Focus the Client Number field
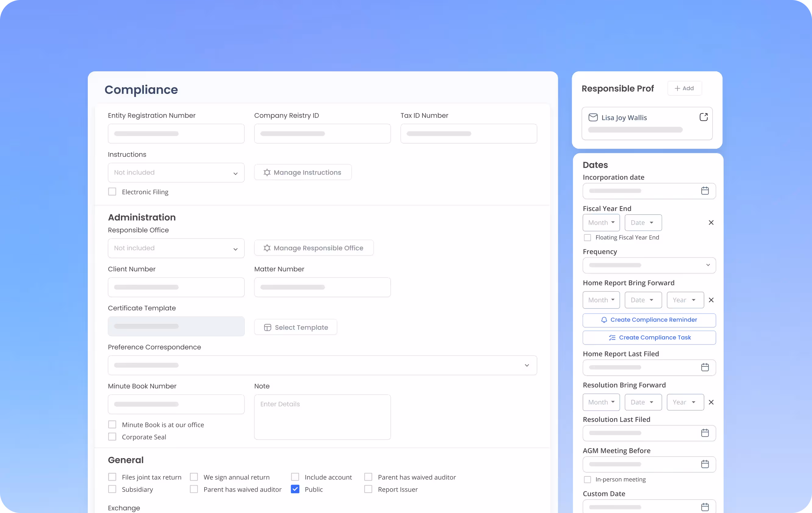 pyautogui.click(x=176, y=287)
